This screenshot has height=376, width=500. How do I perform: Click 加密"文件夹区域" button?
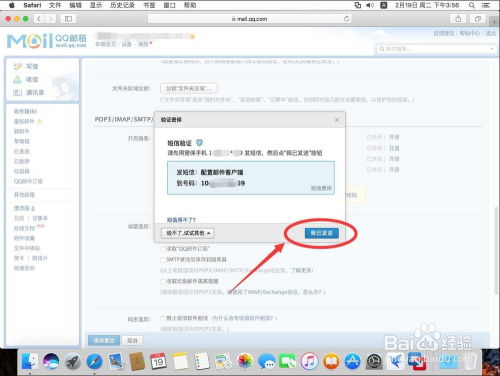pos(189,88)
